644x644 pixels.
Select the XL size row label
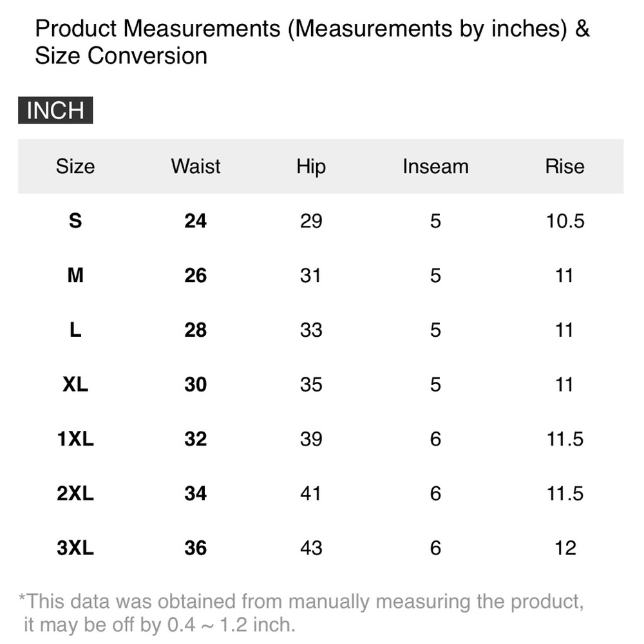click(75, 384)
